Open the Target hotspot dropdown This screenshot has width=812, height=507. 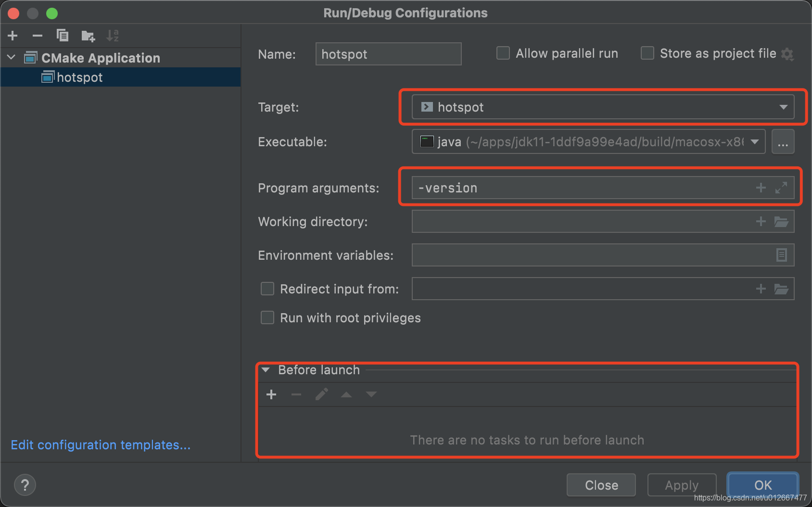coord(603,107)
